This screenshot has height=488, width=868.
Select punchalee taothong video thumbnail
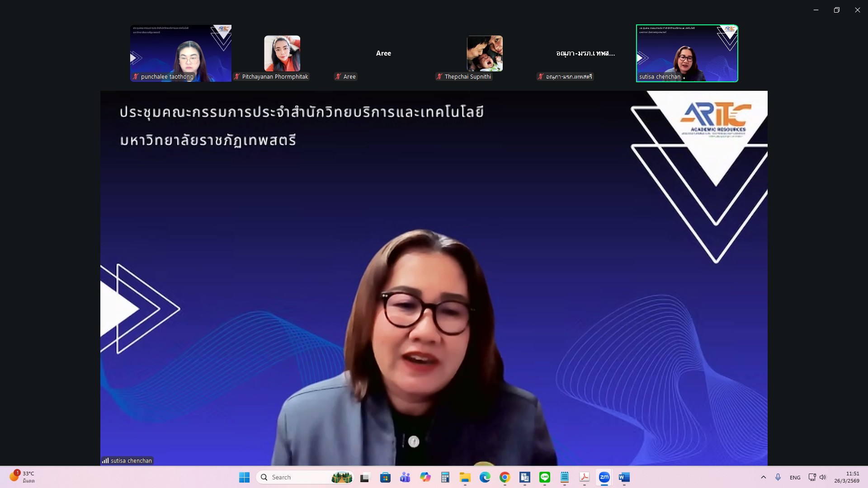[x=181, y=53]
